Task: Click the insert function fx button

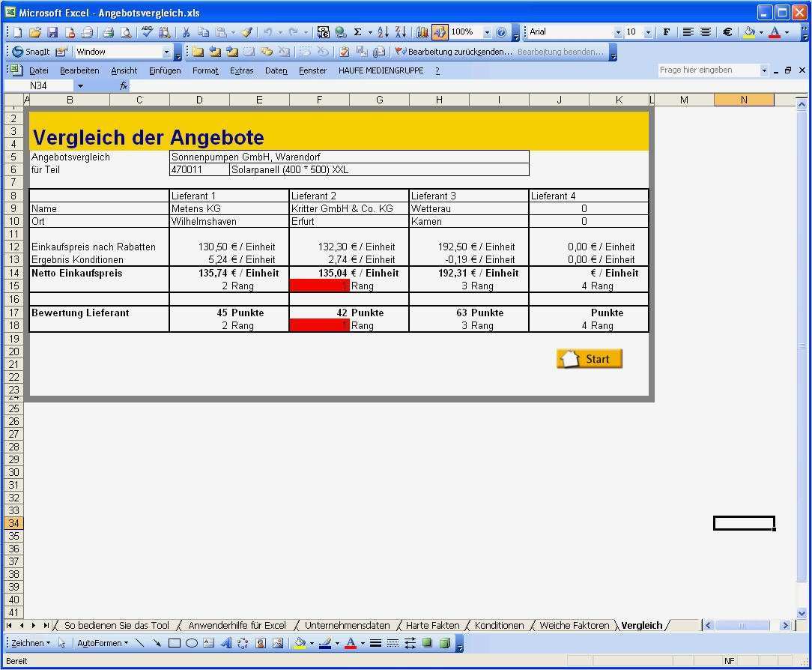Action: click(124, 86)
